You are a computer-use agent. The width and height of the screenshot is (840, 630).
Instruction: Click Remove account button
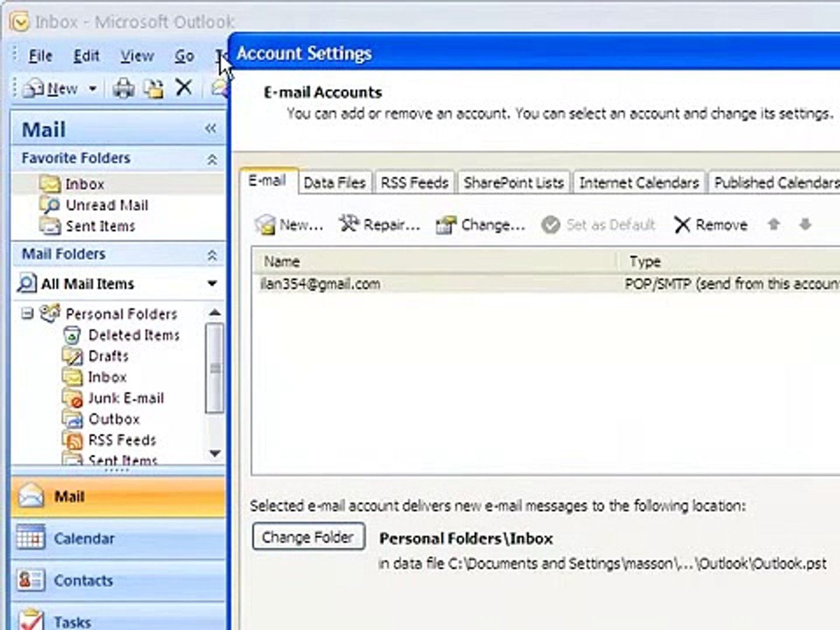point(710,225)
